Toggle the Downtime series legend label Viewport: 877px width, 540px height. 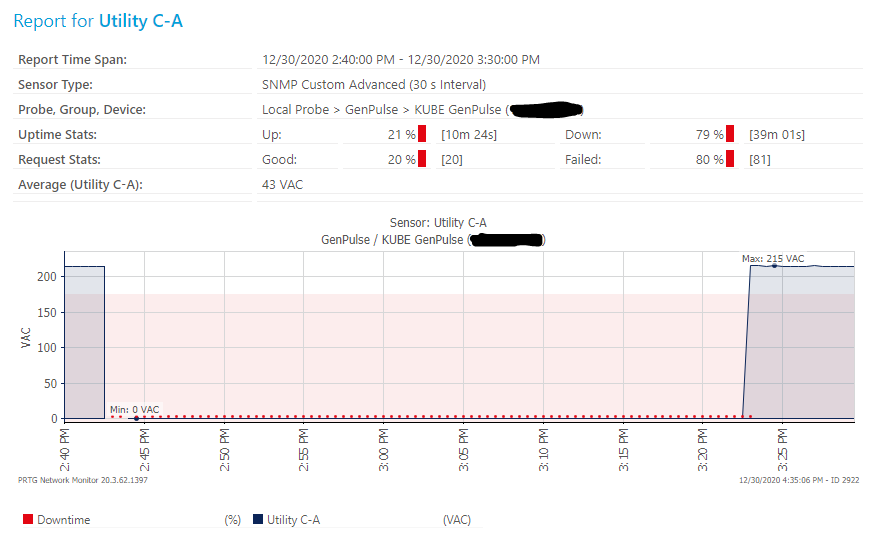point(64,520)
